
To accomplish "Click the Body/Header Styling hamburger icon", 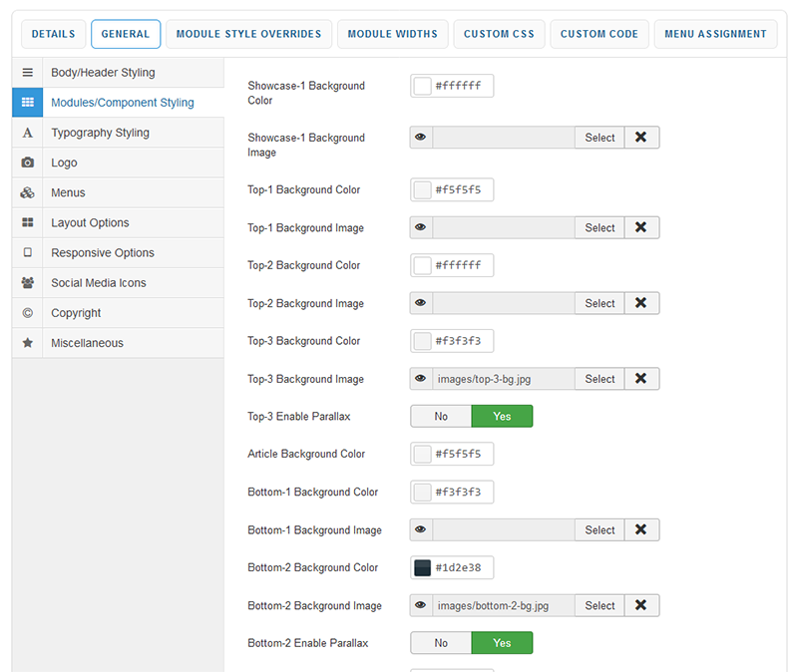I will 27,73.
